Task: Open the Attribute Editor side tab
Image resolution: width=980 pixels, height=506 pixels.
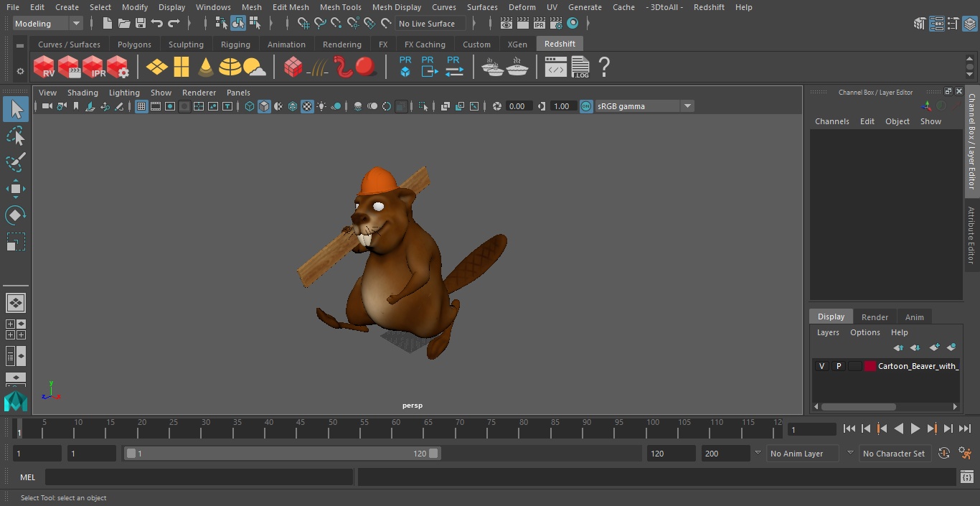Action: coord(971,235)
